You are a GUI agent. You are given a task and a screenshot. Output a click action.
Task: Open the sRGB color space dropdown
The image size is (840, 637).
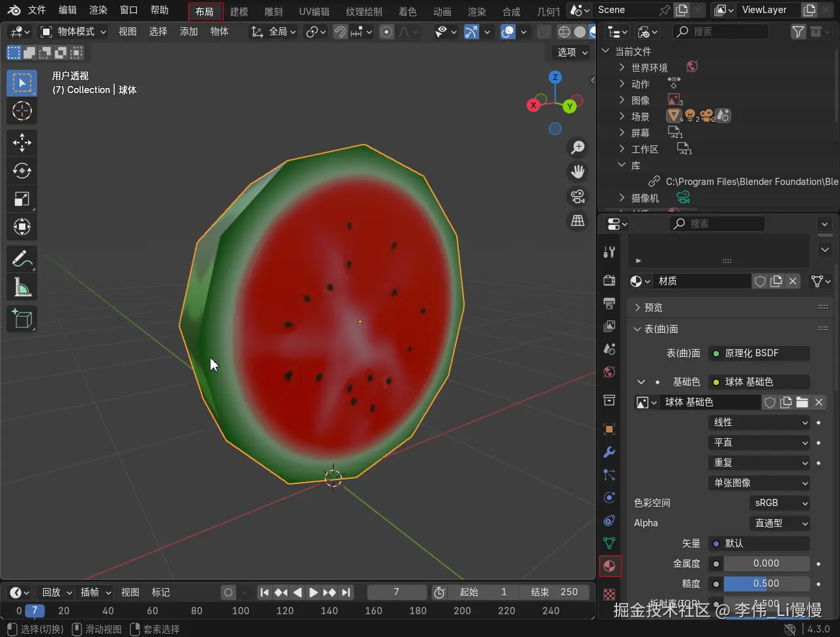point(779,503)
